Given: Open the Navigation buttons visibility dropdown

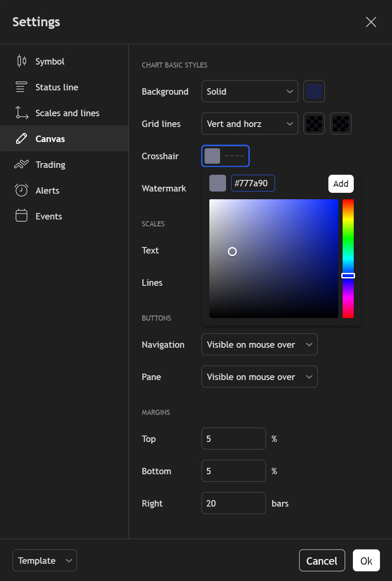Looking at the screenshot, I should 259,344.
